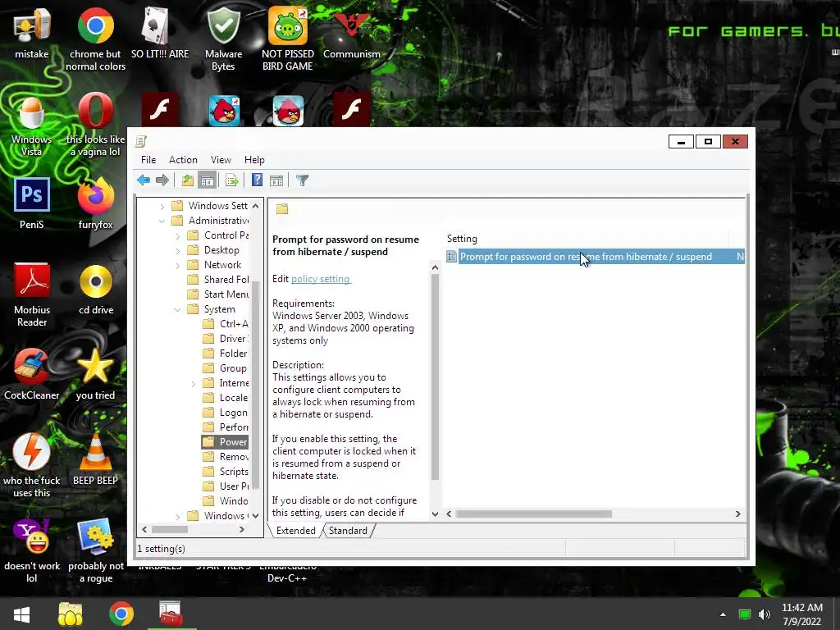Launch Chrome from the taskbar
The width and height of the screenshot is (840, 630).
[121, 614]
